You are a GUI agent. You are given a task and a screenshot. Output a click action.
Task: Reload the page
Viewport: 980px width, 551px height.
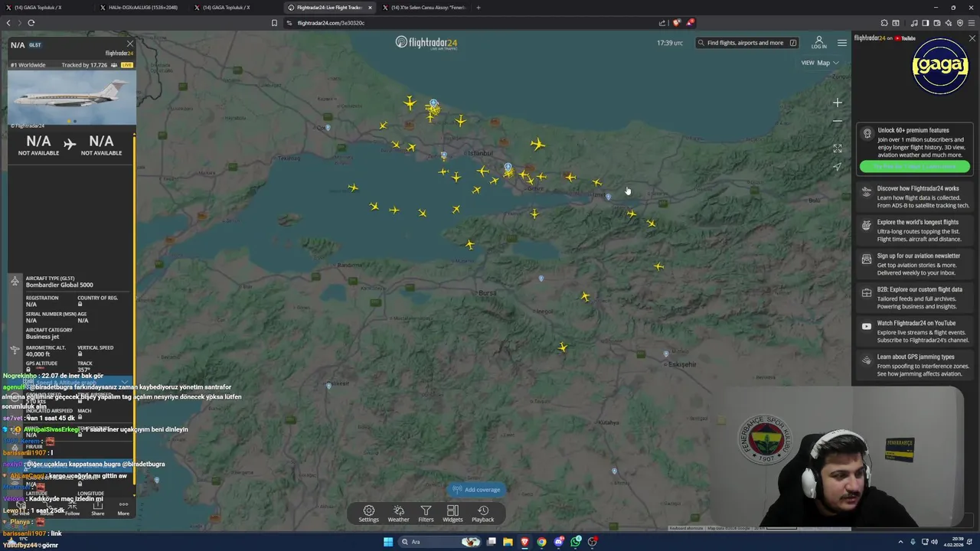tap(31, 23)
